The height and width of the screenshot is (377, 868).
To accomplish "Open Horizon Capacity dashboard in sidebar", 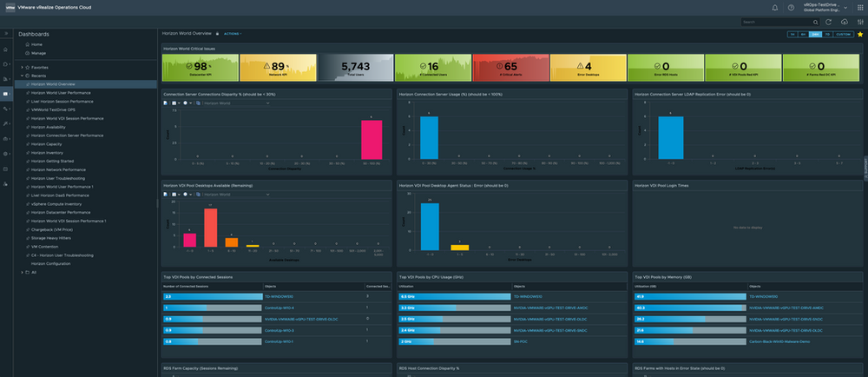I will pos(48,143).
